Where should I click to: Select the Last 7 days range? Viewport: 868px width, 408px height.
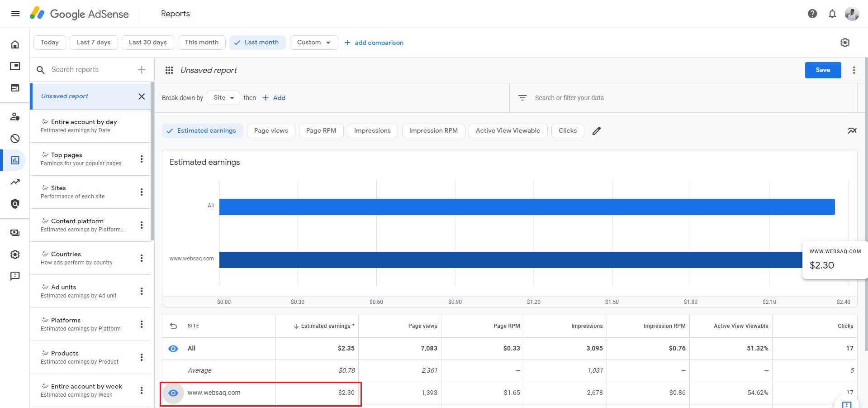pyautogui.click(x=94, y=43)
